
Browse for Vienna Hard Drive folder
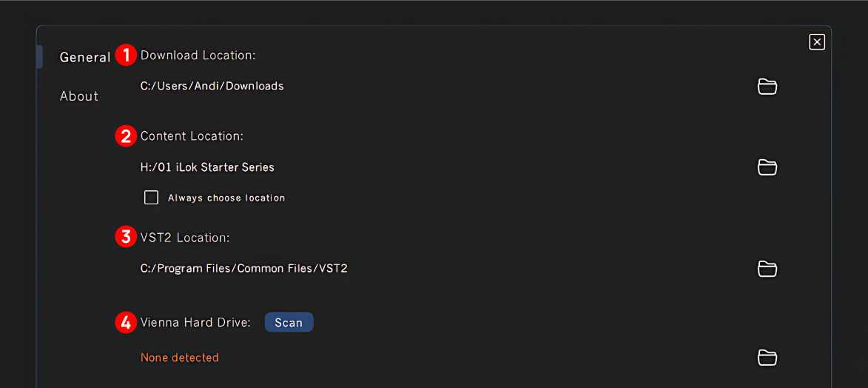tap(767, 358)
